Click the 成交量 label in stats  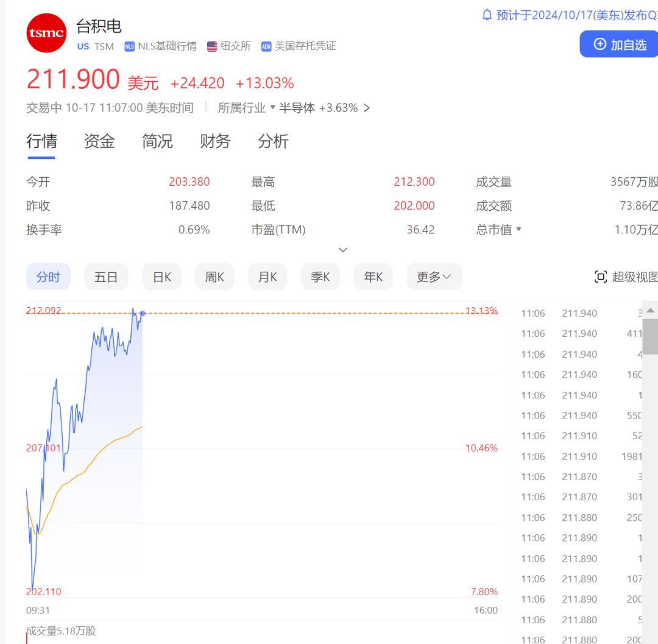(494, 182)
